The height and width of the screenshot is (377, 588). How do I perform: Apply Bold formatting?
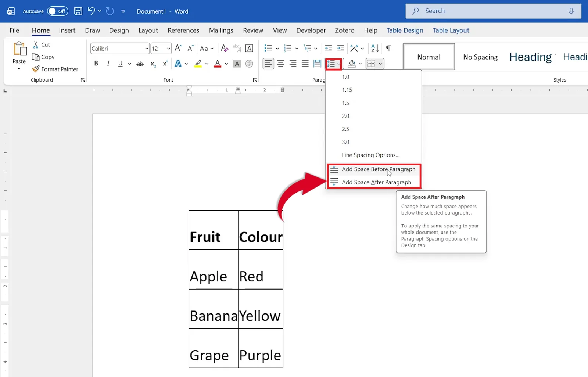click(96, 64)
